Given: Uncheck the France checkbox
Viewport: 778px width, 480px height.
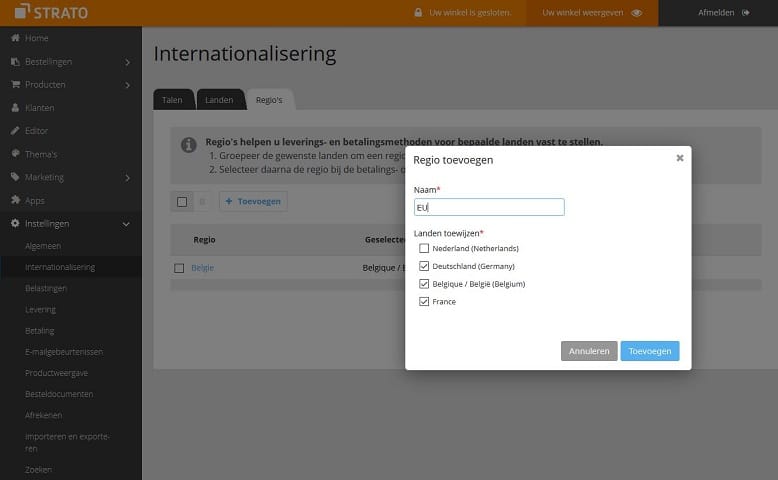Looking at the screenshot, I should 424,301.
